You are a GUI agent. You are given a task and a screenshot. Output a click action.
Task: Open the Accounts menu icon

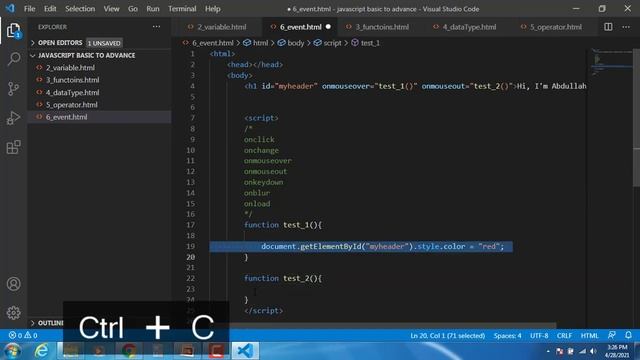coord(13,284)
